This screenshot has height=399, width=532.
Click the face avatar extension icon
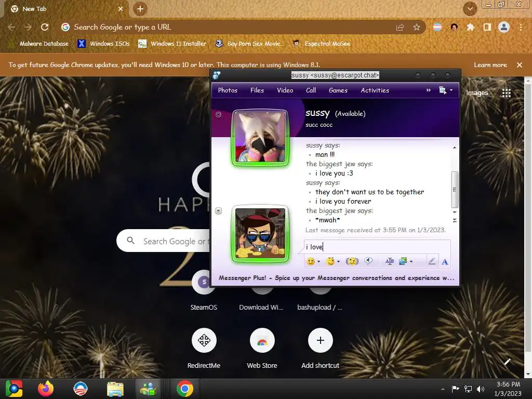[454, 27]
